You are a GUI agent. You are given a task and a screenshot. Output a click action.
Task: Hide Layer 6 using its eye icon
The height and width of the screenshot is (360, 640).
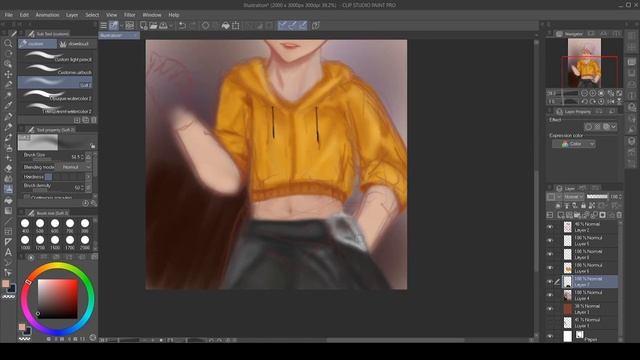pyautogui.click(x=550, y=268)
